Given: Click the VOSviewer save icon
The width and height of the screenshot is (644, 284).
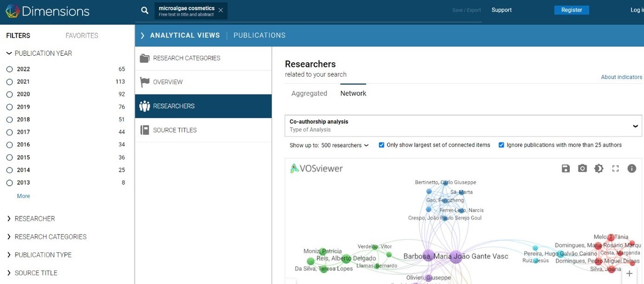Looking at the screenshot, I should [566, 169].
